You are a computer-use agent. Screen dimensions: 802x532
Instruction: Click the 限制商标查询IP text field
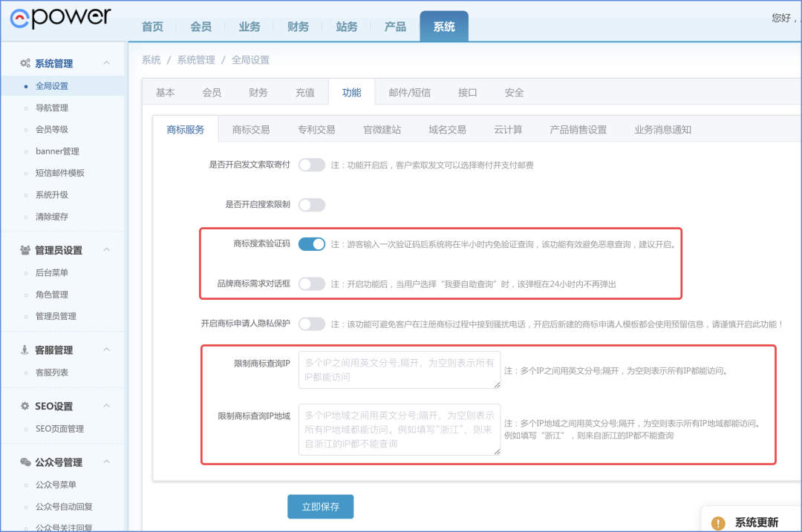click(400, 370)
